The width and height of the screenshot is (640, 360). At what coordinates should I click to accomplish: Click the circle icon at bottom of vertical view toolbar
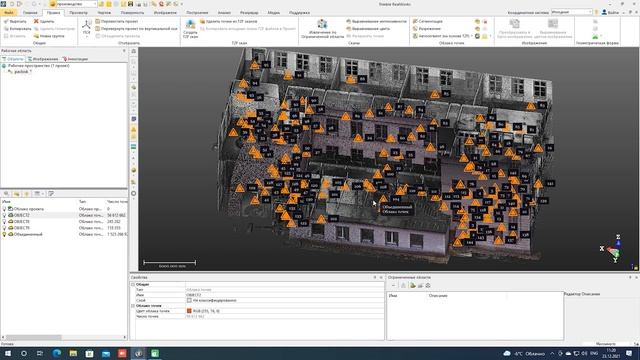pos(133,193)
